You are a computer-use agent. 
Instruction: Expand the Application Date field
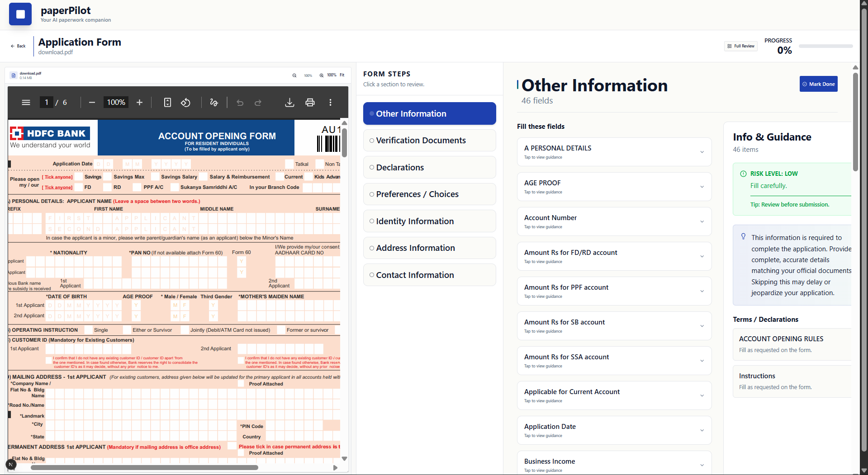click(x=614, y=430)
